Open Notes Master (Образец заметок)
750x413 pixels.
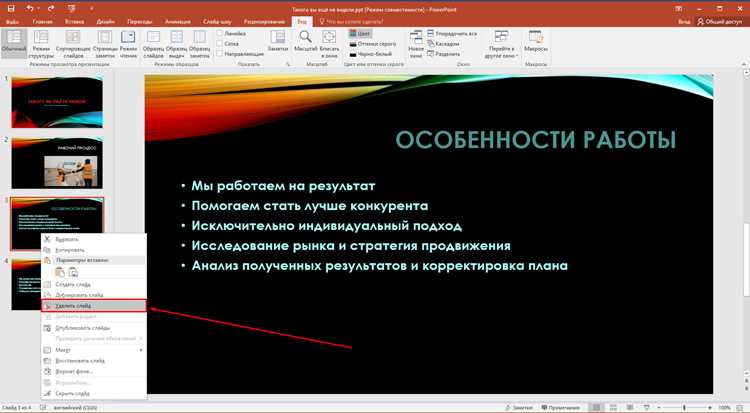click(x=199, y=44)
